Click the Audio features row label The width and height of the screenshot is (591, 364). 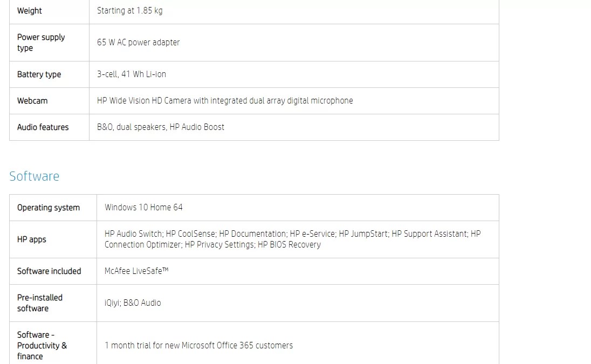[x=43, y=127]
